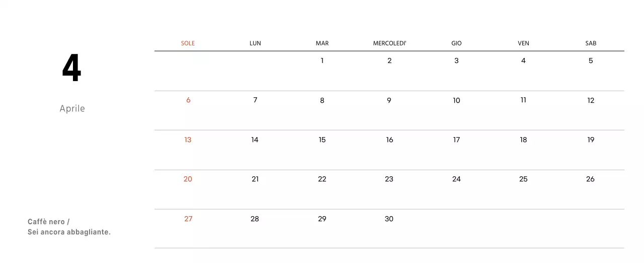Click the red Sunday date 20
This screenshot has height=263, width=644.
click(188, 179)
